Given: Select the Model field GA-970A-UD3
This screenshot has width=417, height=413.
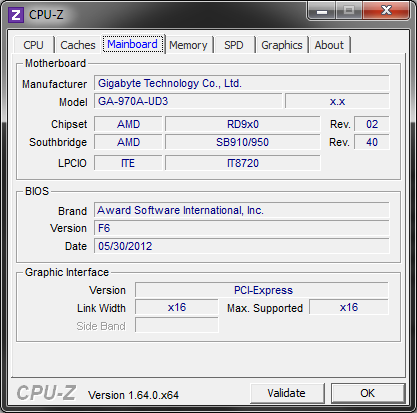Looking at the screenshot, I should tap(188, 101).
